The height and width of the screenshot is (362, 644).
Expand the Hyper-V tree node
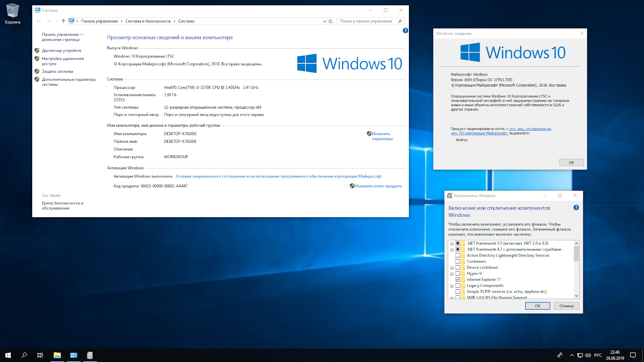[x=452, y=274]
